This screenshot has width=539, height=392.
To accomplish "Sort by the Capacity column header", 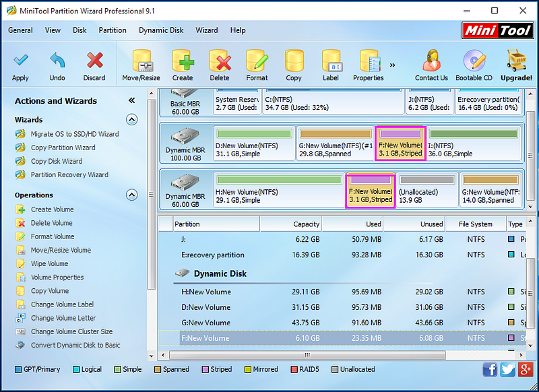I will tap(290, 224).
